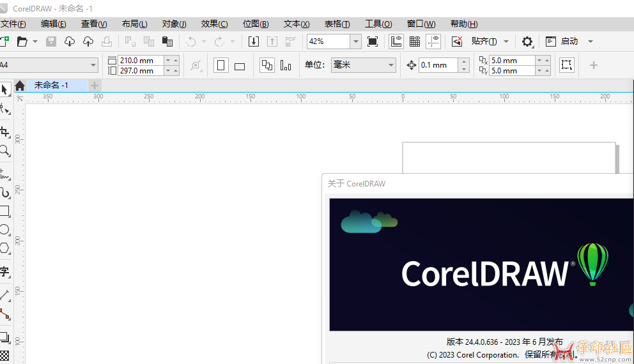Click the Print icon

tap(107, 42)
